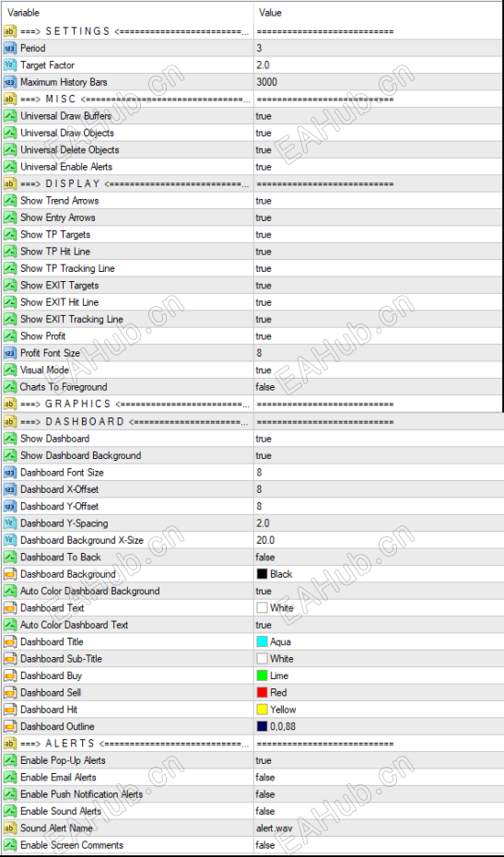Open the Dashboard Buy Lime color dropdown

[x=378, y=675]
